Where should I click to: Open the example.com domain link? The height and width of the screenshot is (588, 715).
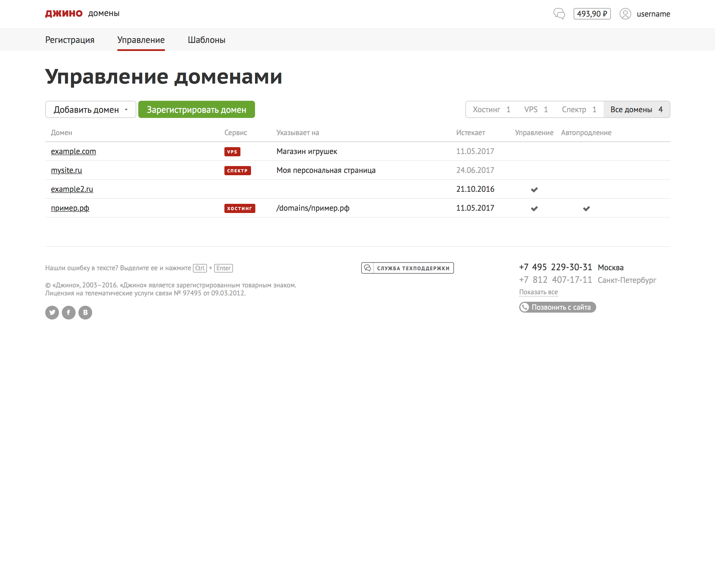[x=73, y=151]
